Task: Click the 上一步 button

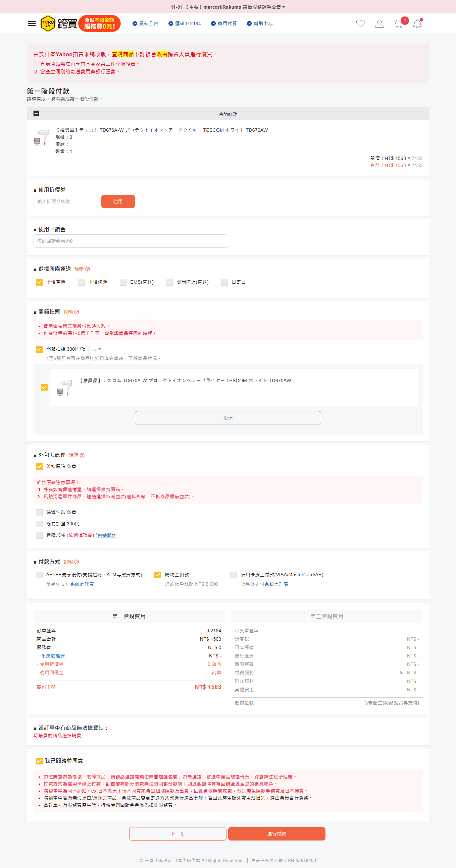Action: [x=178, y=834]
